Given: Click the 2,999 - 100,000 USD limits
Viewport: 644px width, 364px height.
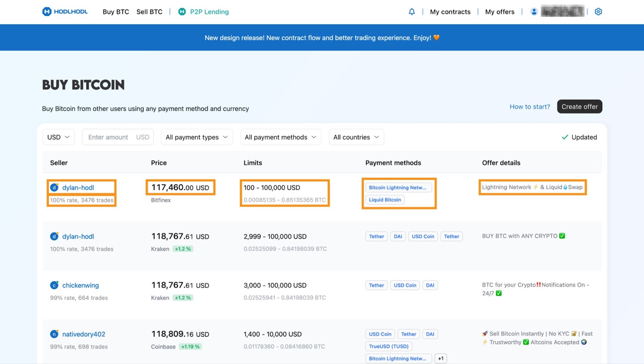Looking at the screenshot, I should 275,236.
